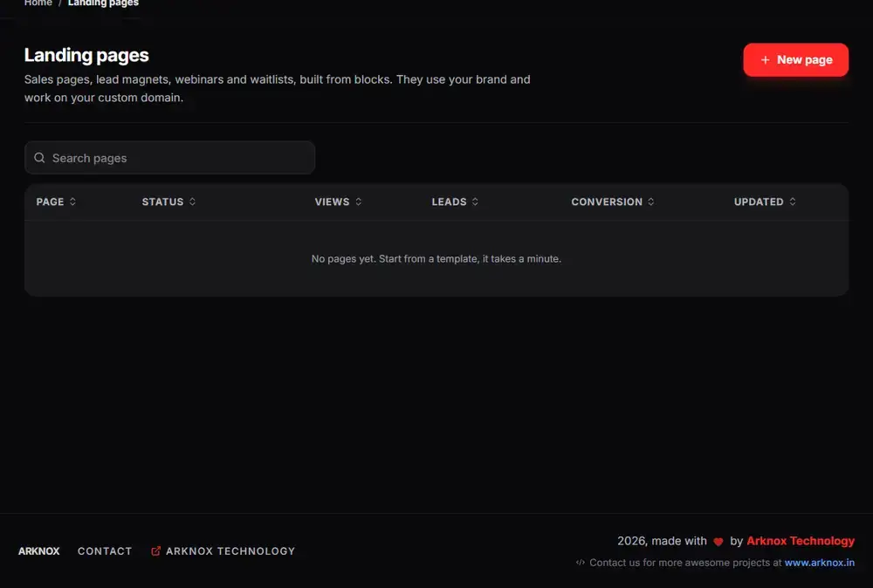The height and width of the screenshot is (588, 873).
Task: Follow the red Arknox Technology credit link
Action: point(800,541)
